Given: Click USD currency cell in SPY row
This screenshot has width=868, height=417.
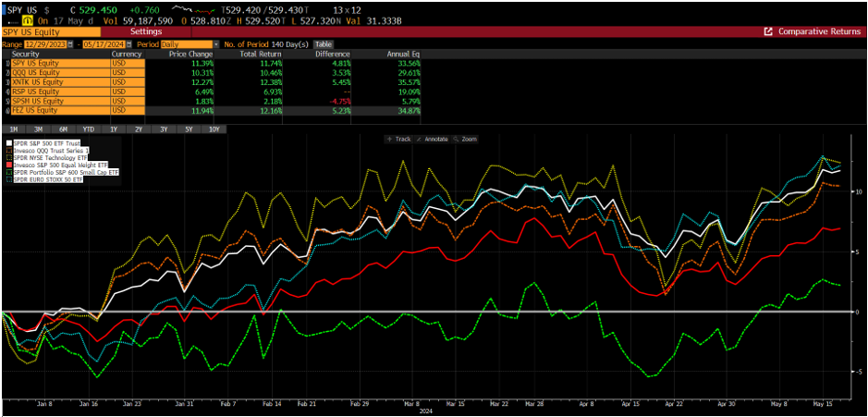Looking at the screenshot, I should [128, 64].
